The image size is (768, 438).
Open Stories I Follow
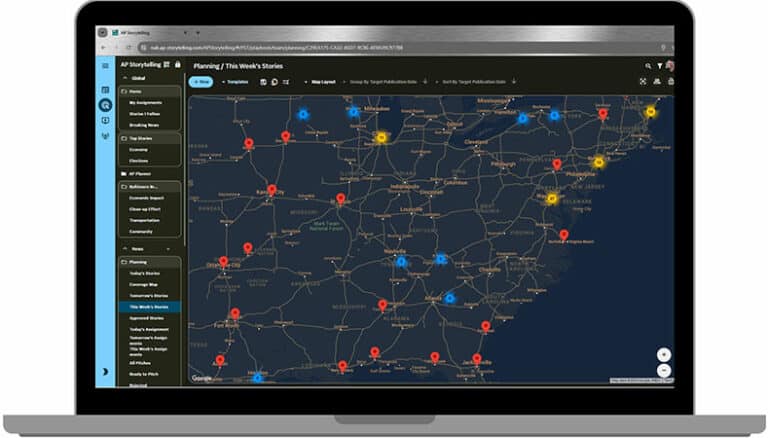click(x=144, y=114)
